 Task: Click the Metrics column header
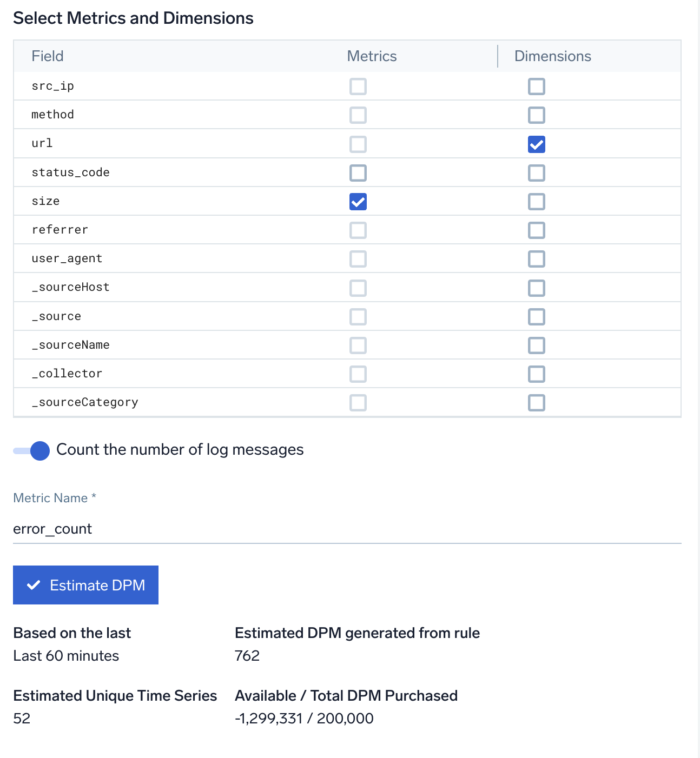[x=372, y=56]
